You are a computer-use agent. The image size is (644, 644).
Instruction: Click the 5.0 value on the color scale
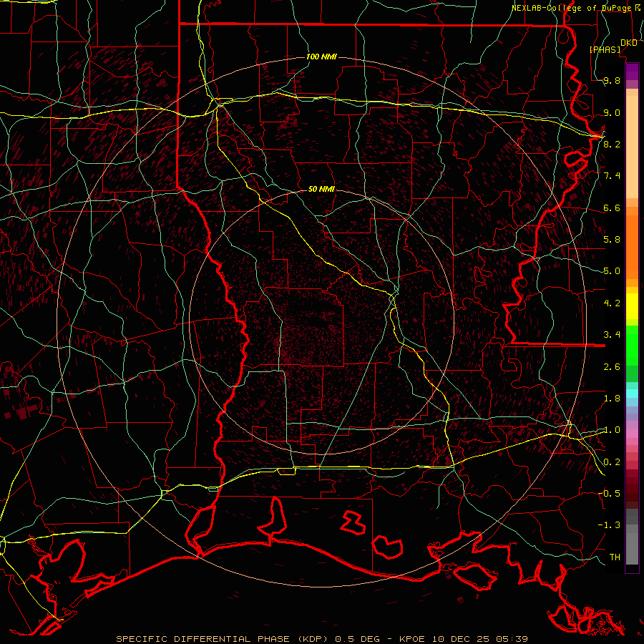click(x=612, y=271)
